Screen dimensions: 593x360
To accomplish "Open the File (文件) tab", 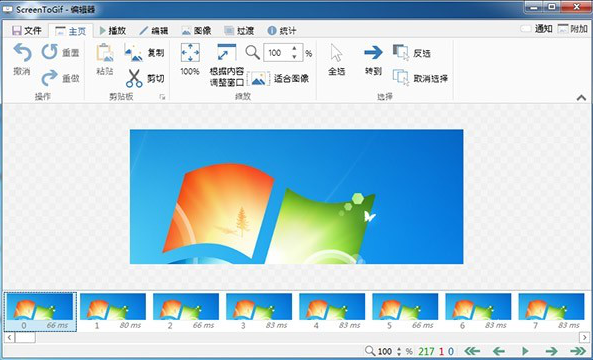I will point(26,31).
